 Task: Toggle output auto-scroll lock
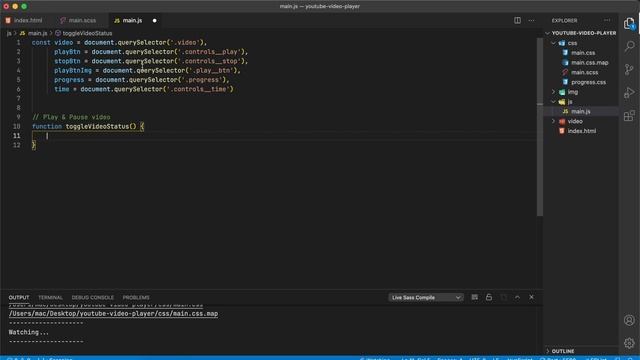489,298
